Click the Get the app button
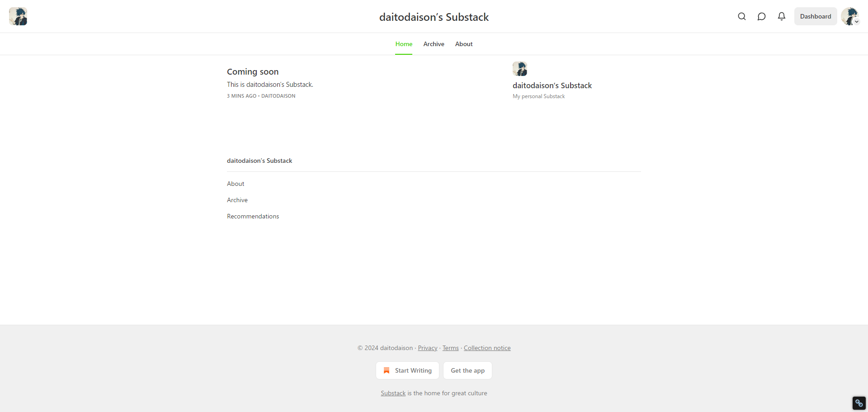This screenshot has width=868, height=412. (467, 370)
